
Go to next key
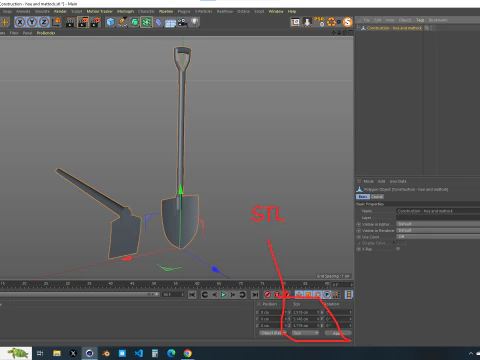(x=242, y=295)
